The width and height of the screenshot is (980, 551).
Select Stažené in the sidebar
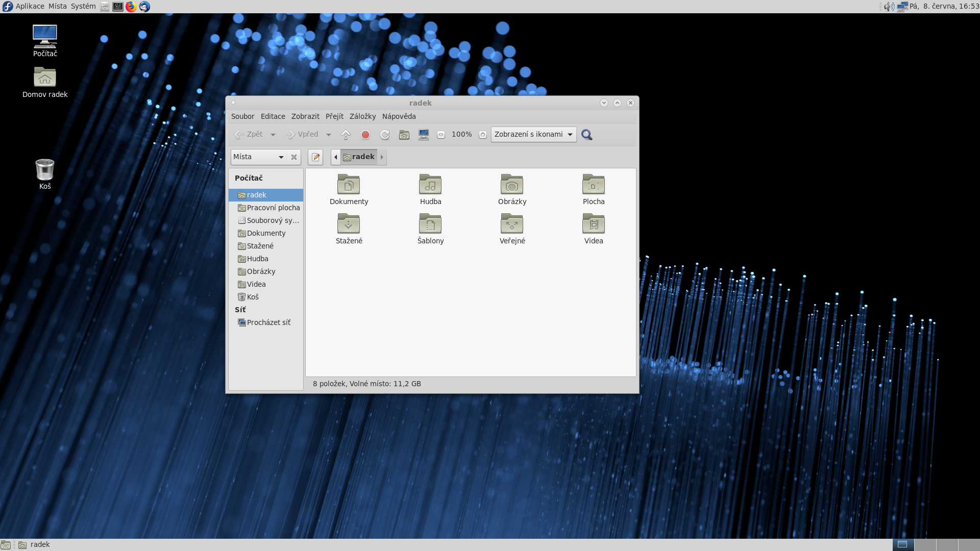pyautogui.click(x=260, y=246)
